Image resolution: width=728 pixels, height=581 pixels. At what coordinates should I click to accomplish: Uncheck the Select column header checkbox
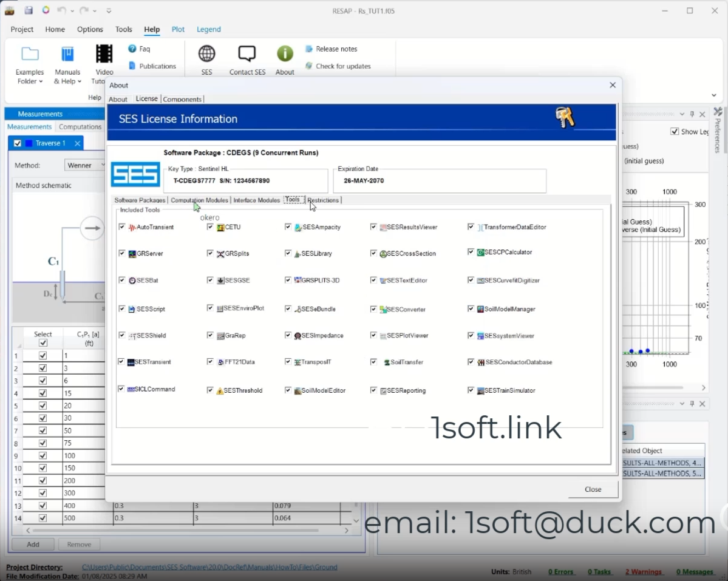click(43, 343)
